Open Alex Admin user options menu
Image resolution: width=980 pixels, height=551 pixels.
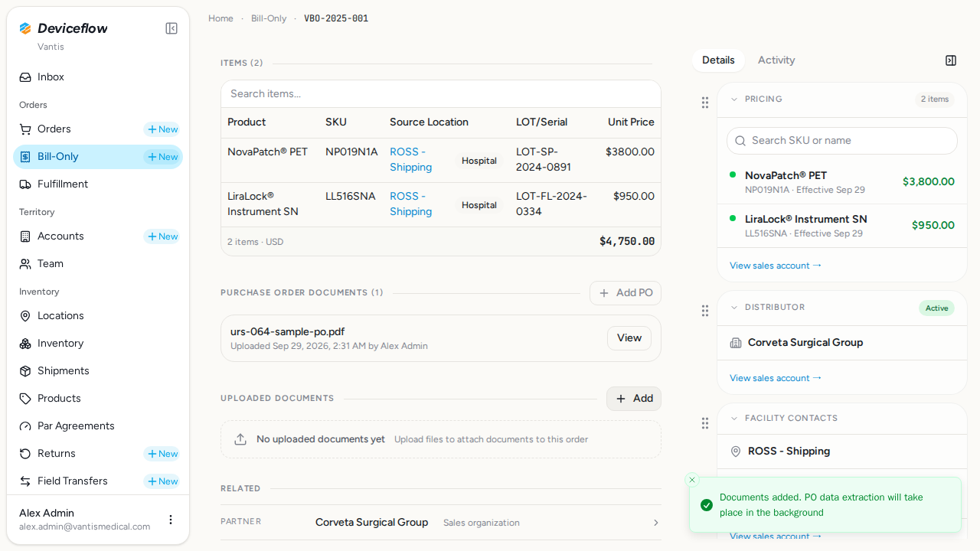(171, 520)
